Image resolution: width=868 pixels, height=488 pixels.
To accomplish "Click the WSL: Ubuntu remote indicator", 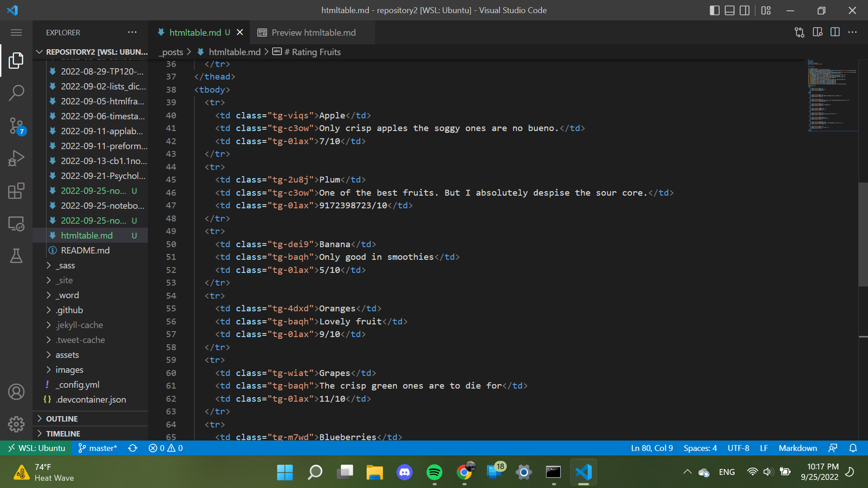I will pyautogui.click(x=37, y=448).
